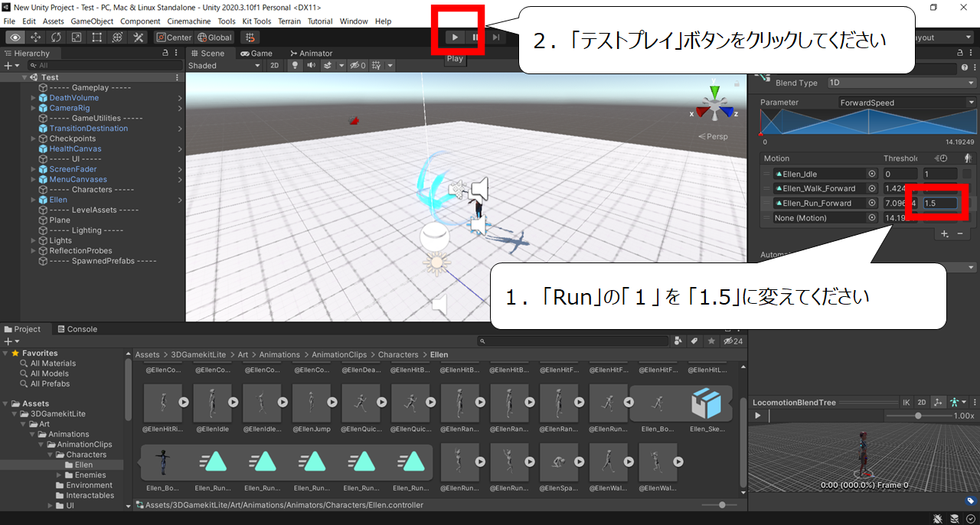
Task: Adjust project icon size slider
Action: (x=723, y=505)
